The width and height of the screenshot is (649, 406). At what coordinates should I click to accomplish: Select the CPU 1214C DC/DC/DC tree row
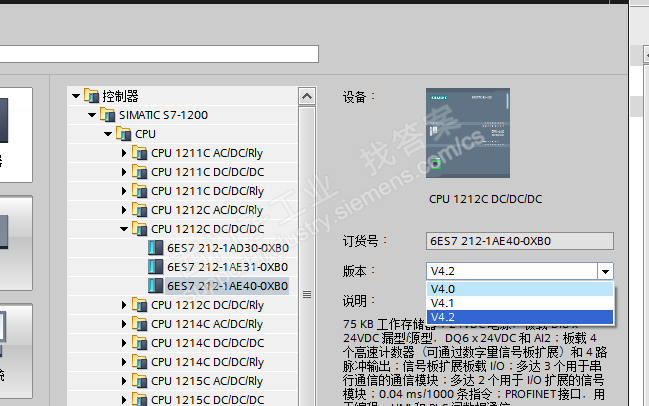pyautogui.click(x=183, y=343)
